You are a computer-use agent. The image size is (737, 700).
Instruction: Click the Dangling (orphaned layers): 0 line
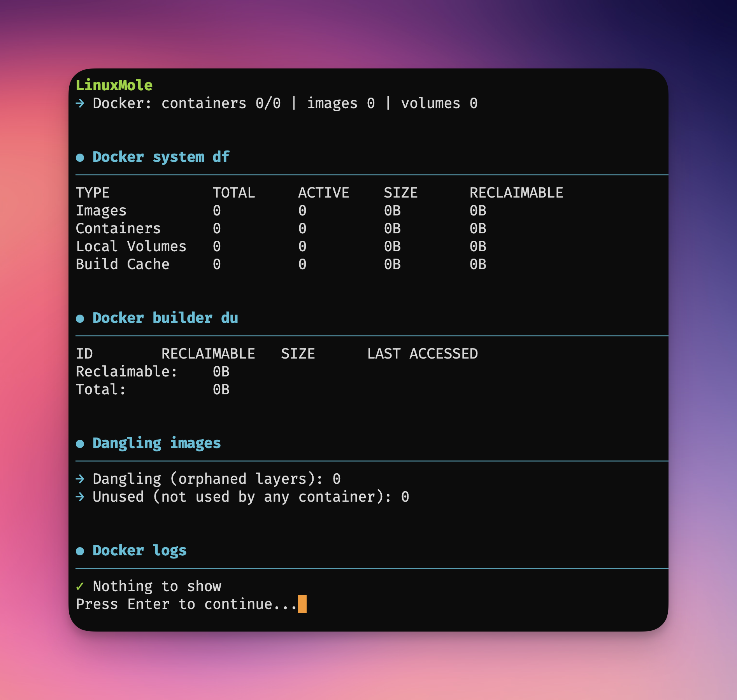click(217, 479)
